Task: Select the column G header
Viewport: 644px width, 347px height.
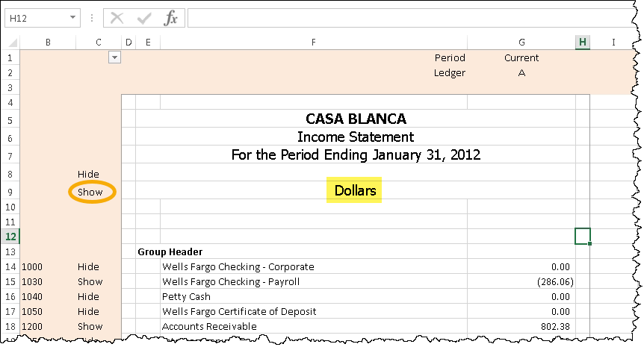Action: click(521, 43)
